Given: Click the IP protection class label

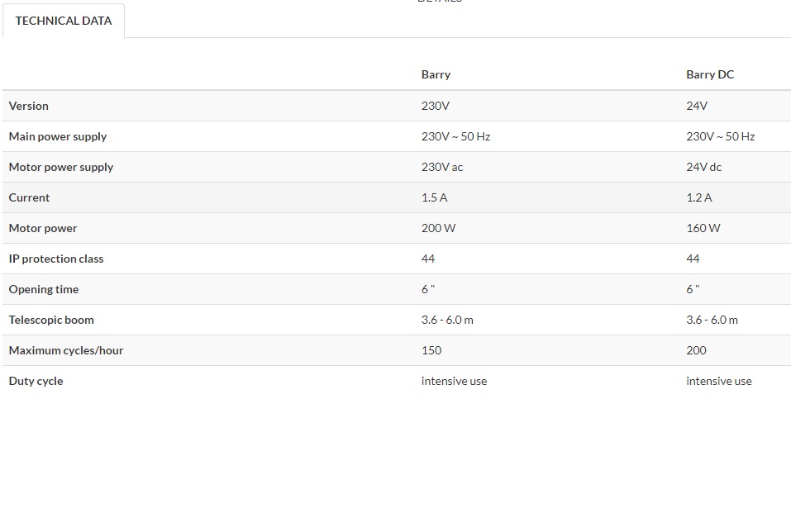Looking at the screenshot, I should (56, 259).
